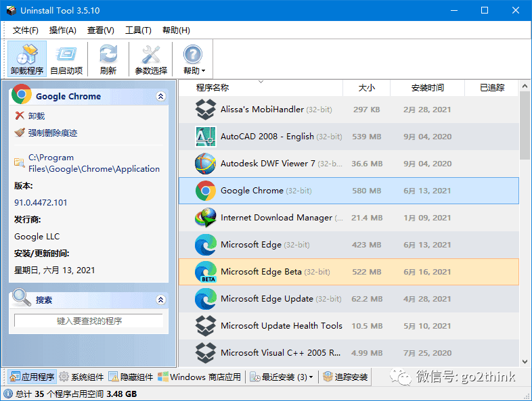532x401 pixels.
Task: Click the list scrollbar up arrow
Action: coord(525,86)
